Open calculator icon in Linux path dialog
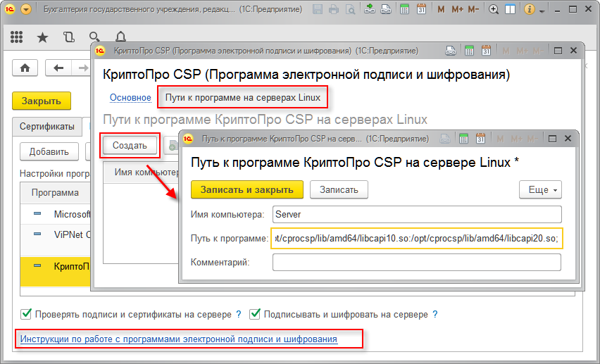This screenshot has height=364, width=600. click(463, 139)
